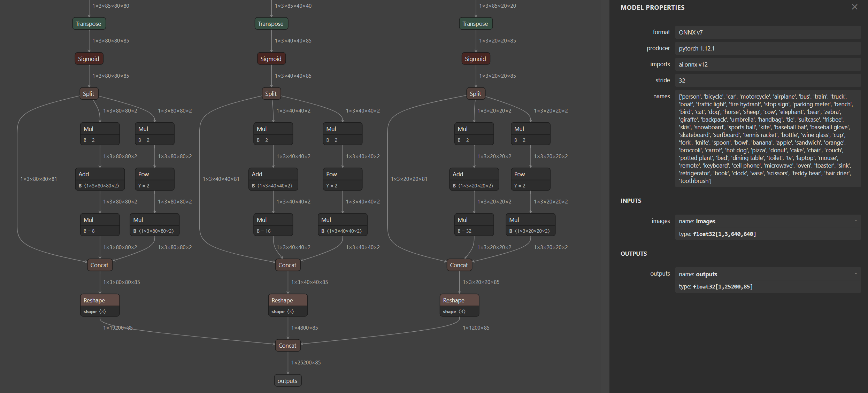The height and width of the screenshot is (393, 868).
Task: Select the Mul node with B = 32
Action: pyautogui.click(x=474, y=224)
